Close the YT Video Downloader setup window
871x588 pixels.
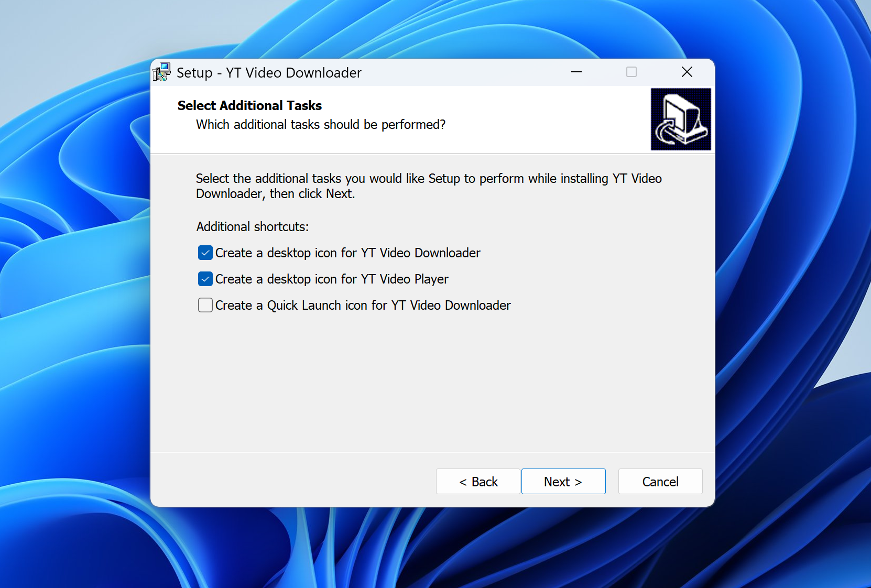point(687,72)
